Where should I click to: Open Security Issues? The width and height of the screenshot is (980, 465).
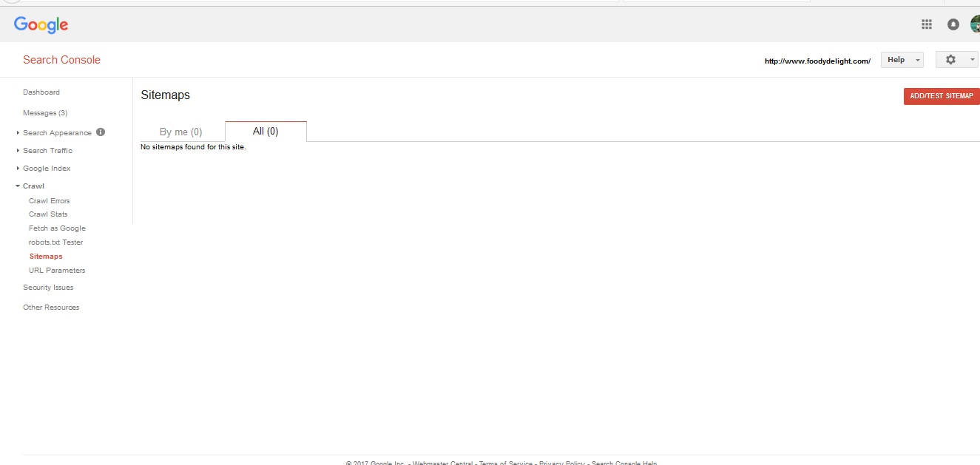pyautogui.click(x=48, y=288)
